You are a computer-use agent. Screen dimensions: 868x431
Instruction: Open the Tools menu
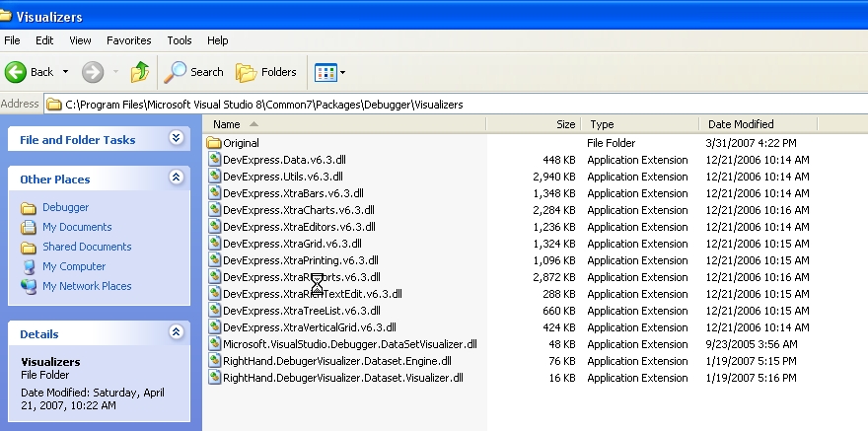[x=180, y=40]
